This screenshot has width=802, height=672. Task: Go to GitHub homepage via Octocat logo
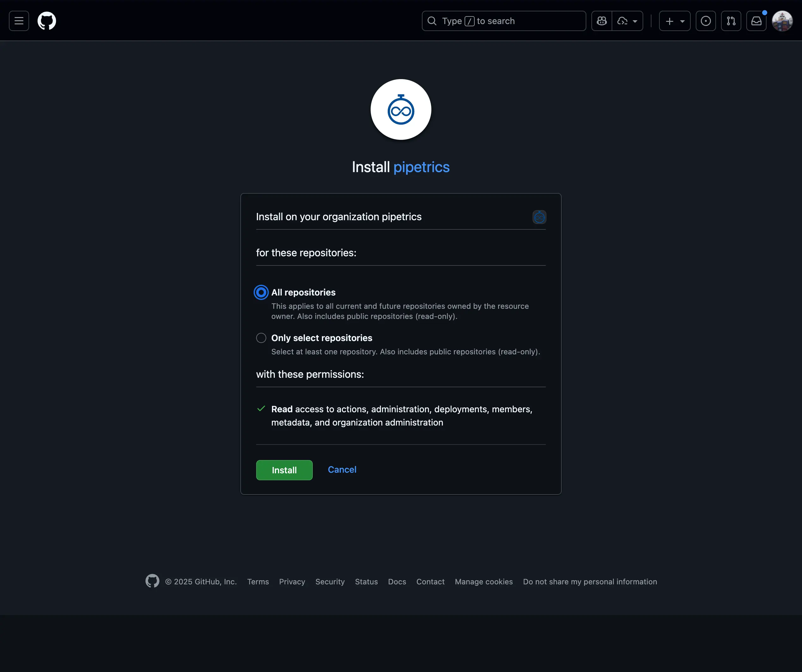point(46,21)
